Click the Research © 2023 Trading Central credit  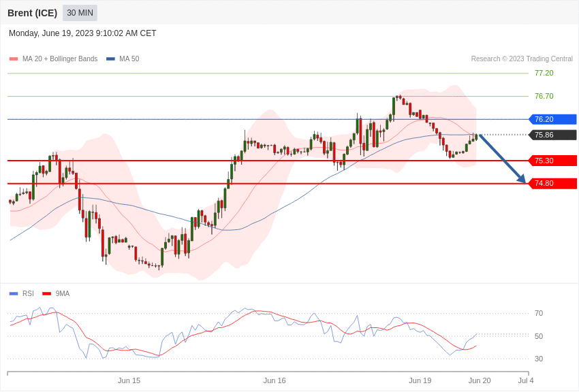click(x=522, y=59)
